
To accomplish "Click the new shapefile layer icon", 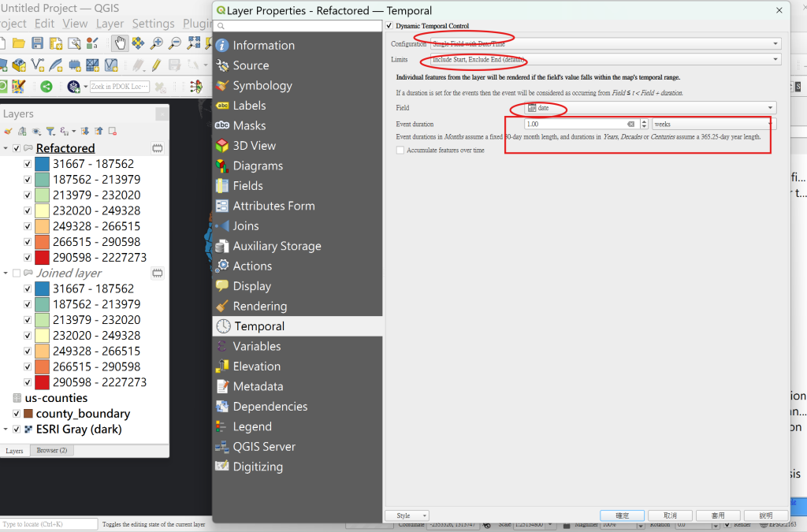I will coord(38,65).
